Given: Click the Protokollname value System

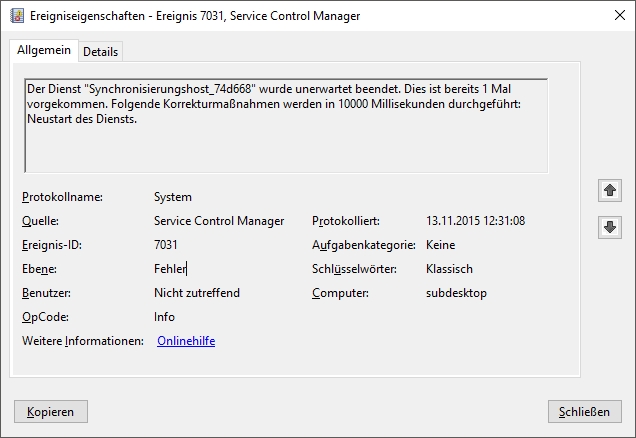Looking at the screenshot, I should pos(172,197).
